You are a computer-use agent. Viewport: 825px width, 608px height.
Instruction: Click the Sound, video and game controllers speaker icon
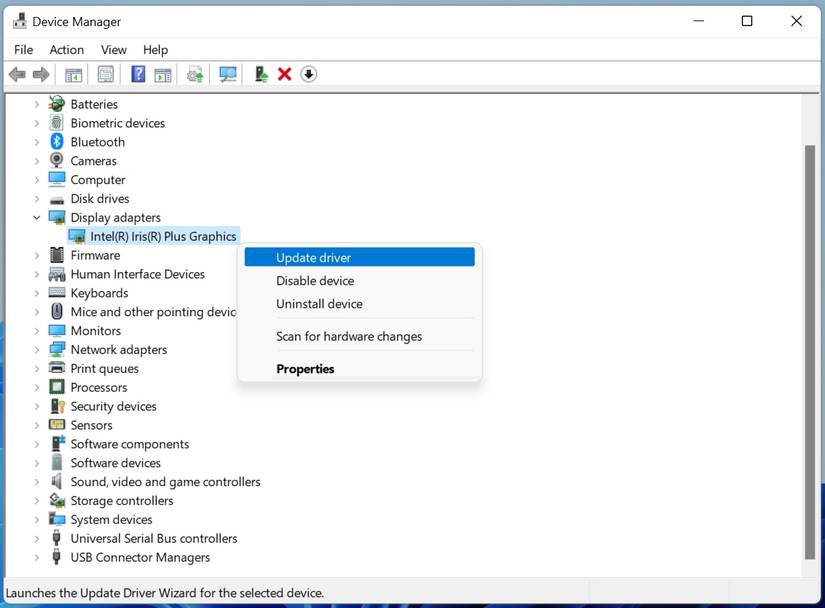tap(57, 481)
